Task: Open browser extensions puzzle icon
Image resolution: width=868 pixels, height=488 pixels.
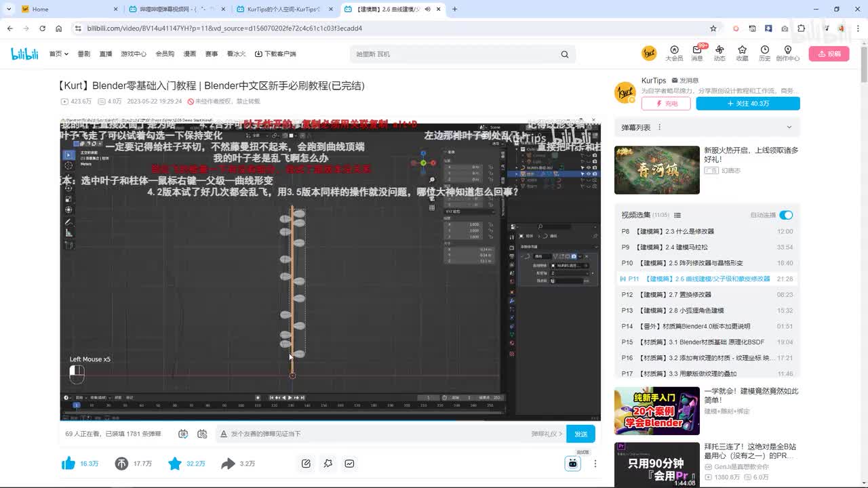Action: tap(801, 28)
